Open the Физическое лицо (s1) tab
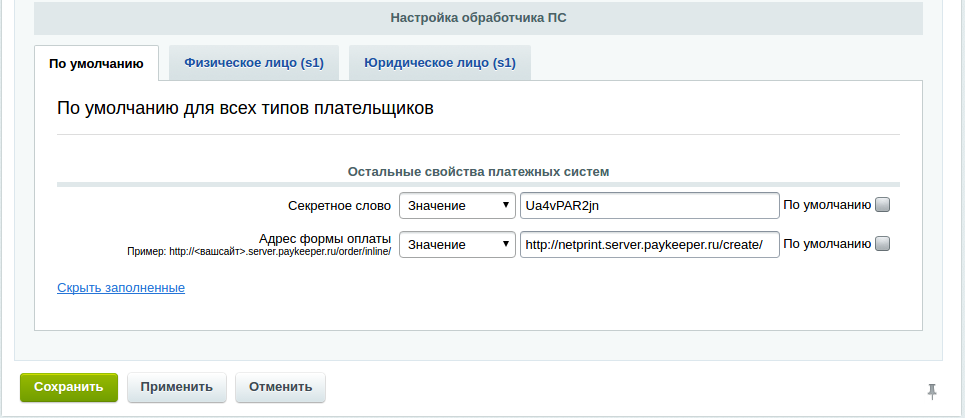The image size is (965, 418). 254,62
